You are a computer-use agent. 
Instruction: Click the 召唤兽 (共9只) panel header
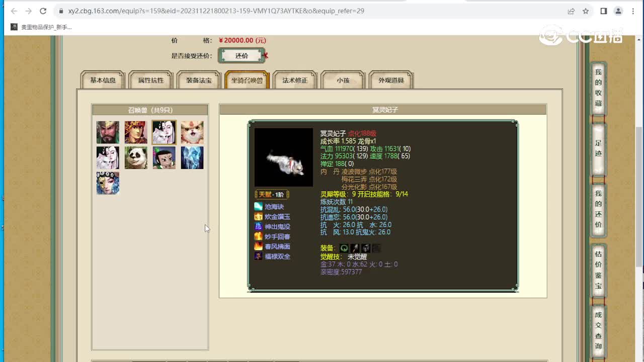[150, 110]
